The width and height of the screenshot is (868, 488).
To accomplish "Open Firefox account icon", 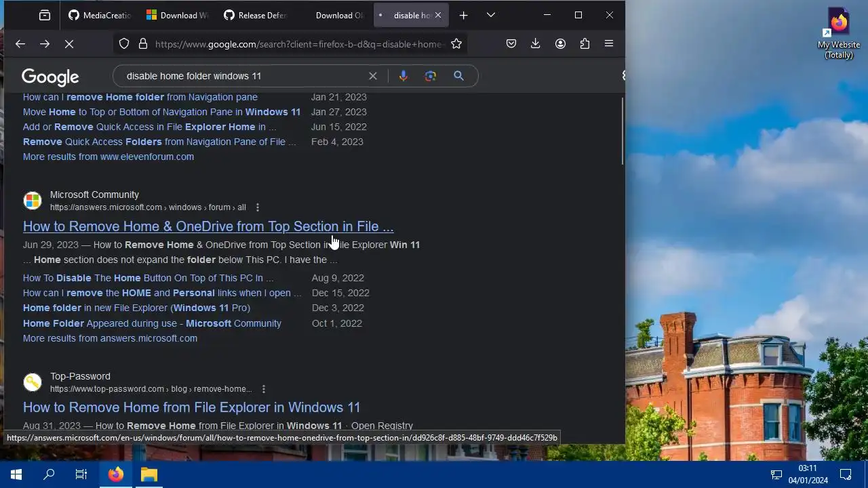I will [560, 44].
